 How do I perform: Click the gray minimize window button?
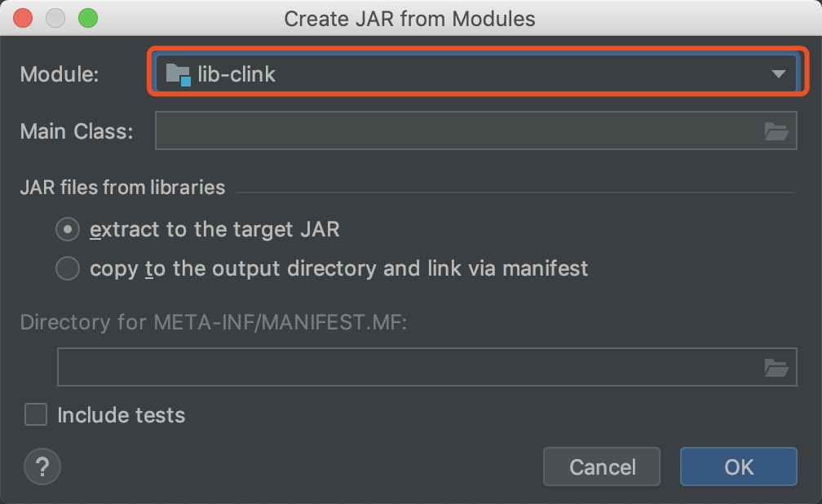[55, 18]
